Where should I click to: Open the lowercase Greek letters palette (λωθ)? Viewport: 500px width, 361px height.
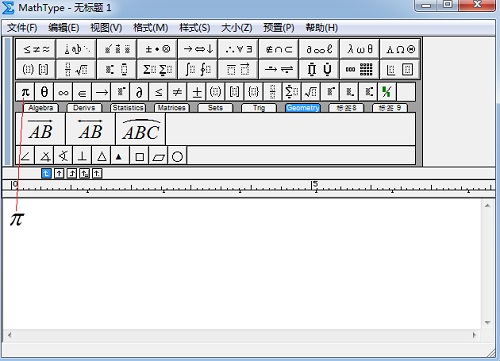[360, 49]
